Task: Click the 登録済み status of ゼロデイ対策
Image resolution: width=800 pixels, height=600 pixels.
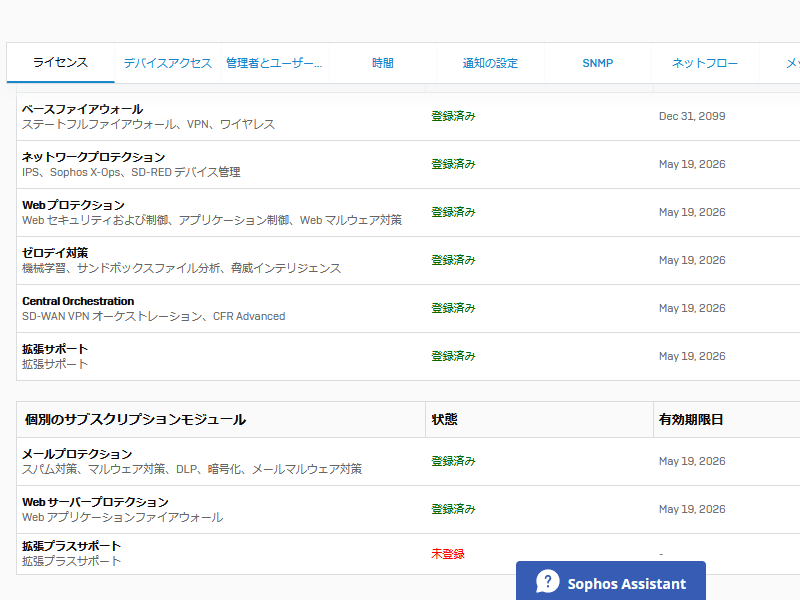Action: click(x=454, y=260)
